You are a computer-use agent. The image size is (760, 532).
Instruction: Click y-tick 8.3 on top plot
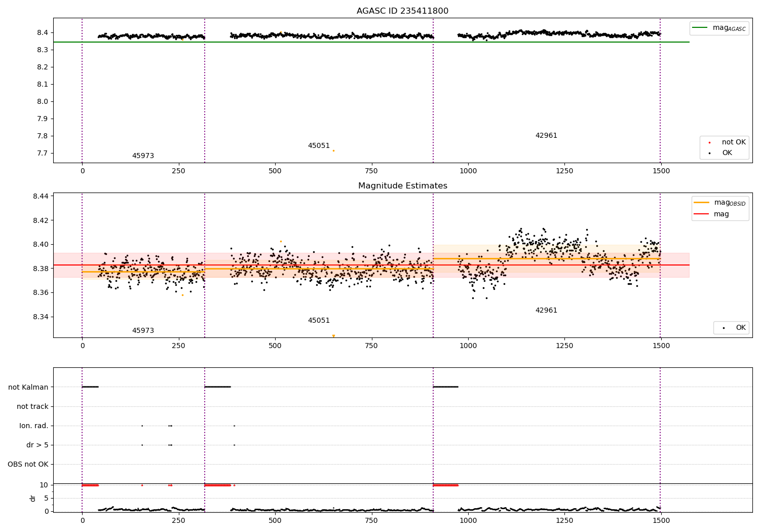tap(43, 50)
